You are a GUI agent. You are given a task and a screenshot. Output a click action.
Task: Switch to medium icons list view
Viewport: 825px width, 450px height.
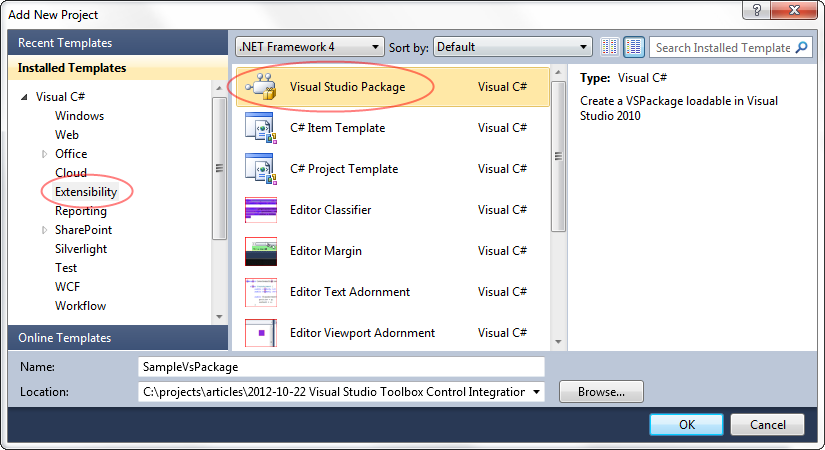click(634, 47)
